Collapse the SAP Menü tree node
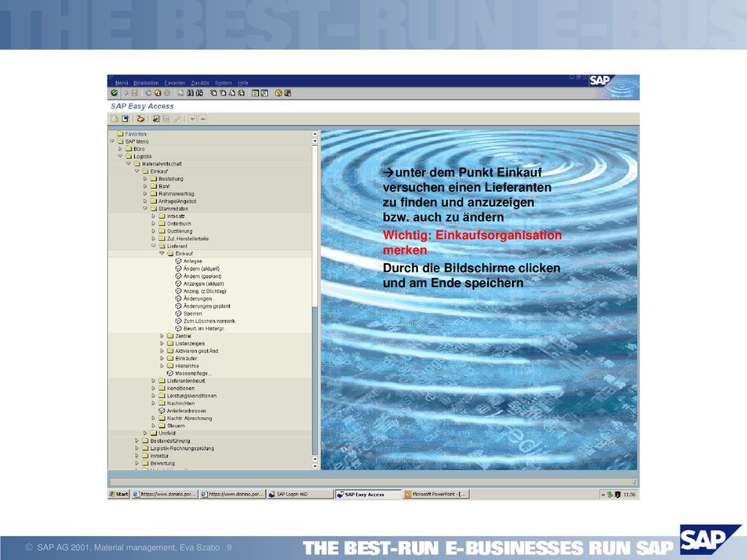The image size is (747, 560). point(112,141)
